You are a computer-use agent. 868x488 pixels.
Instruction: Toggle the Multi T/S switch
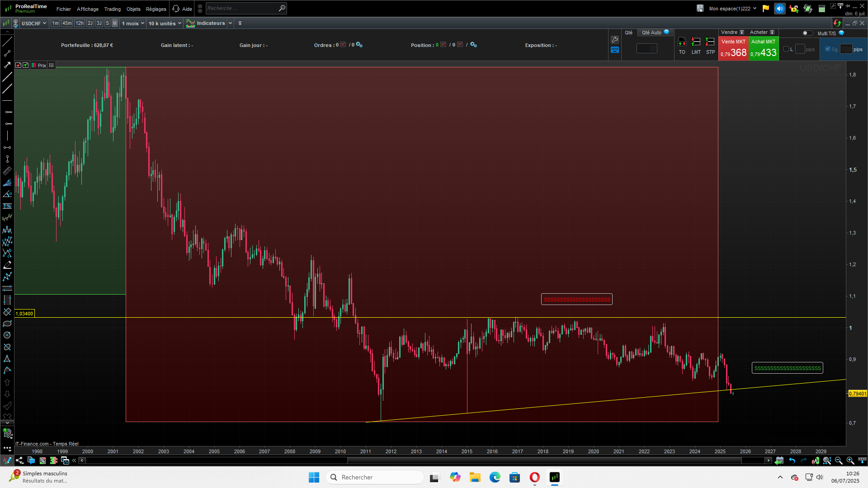point(807,33)
